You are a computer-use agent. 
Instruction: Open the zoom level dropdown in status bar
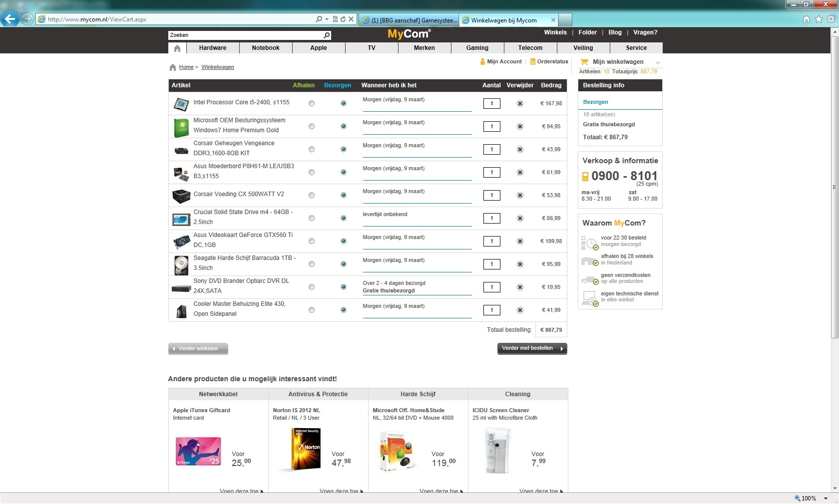(x=826, y=499)
